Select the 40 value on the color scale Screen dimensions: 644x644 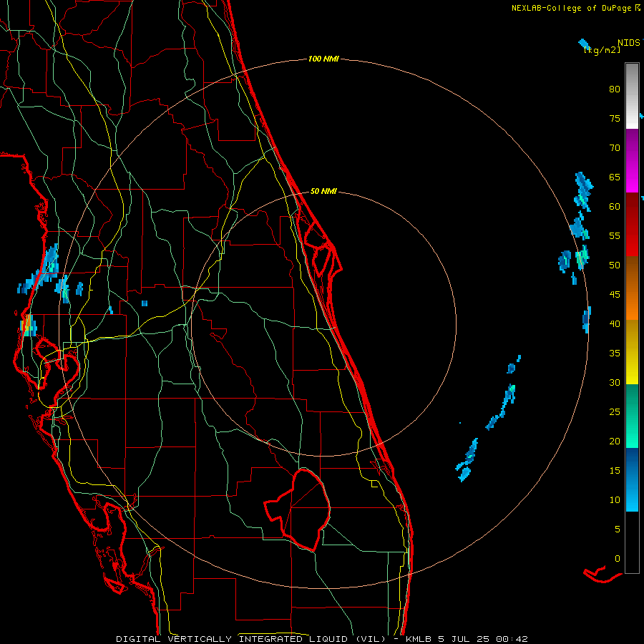(615, 323)
